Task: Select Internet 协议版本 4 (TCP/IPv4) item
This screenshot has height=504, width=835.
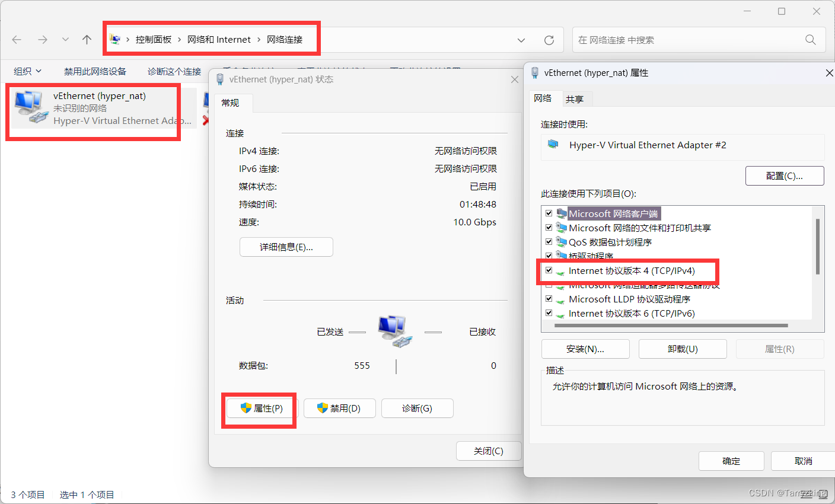Action: [632, 271]
